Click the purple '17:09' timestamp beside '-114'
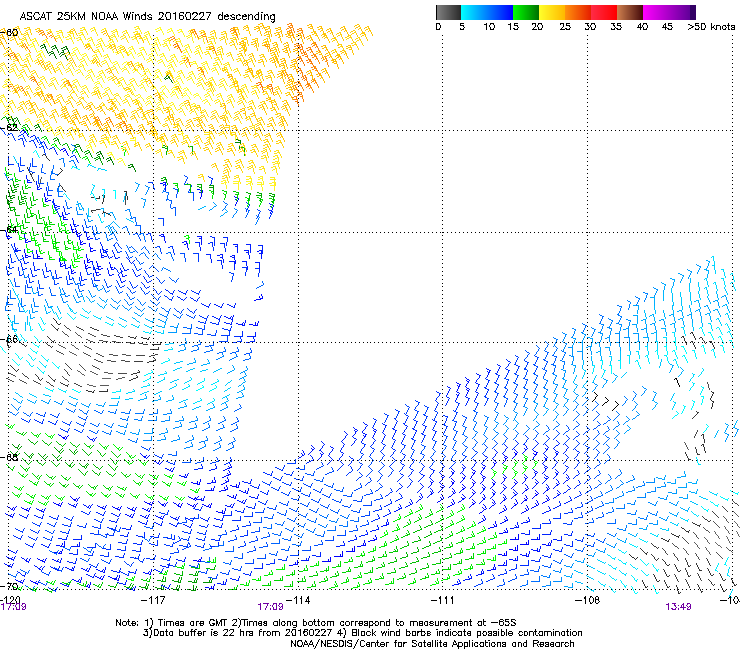The width and height of the screenshot is (740, 650). [270, 607]
